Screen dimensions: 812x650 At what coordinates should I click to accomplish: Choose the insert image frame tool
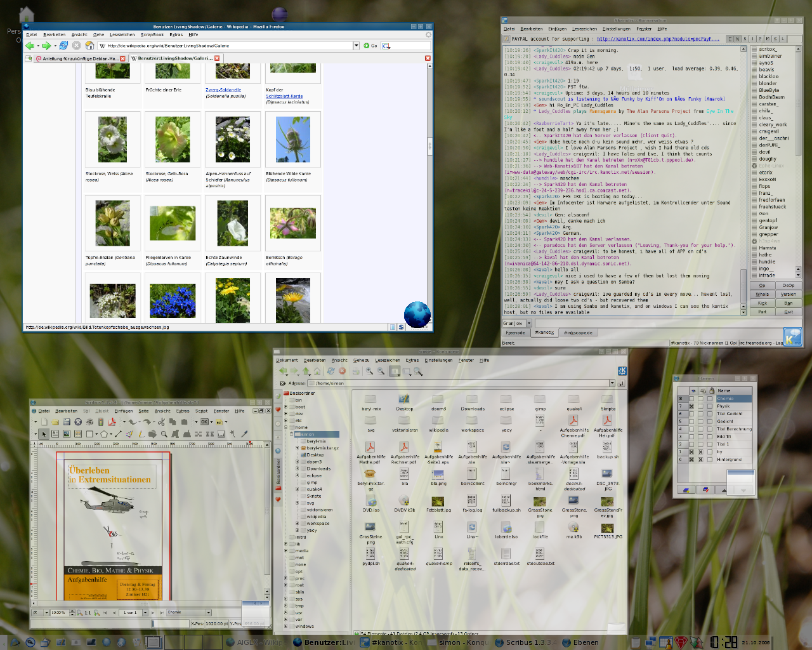67,434
